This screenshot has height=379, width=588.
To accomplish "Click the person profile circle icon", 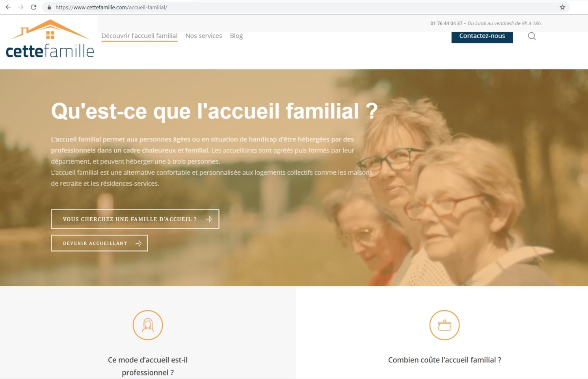I will (148, 325).
